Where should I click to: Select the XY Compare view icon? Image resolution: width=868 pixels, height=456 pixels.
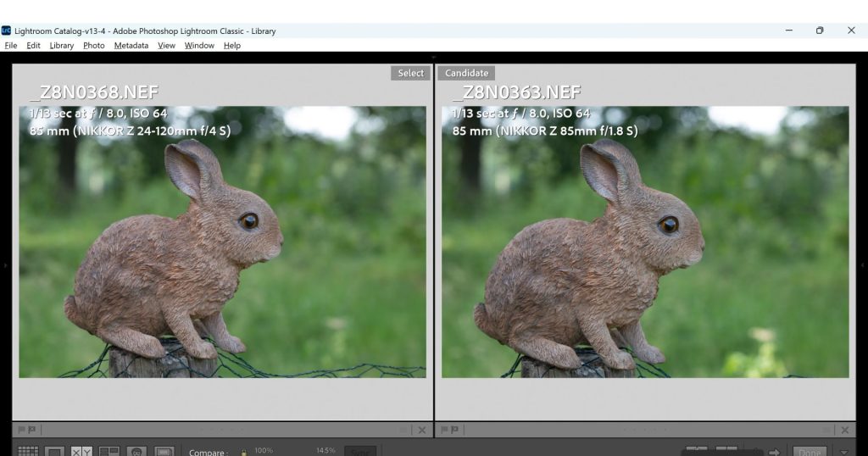81,452
